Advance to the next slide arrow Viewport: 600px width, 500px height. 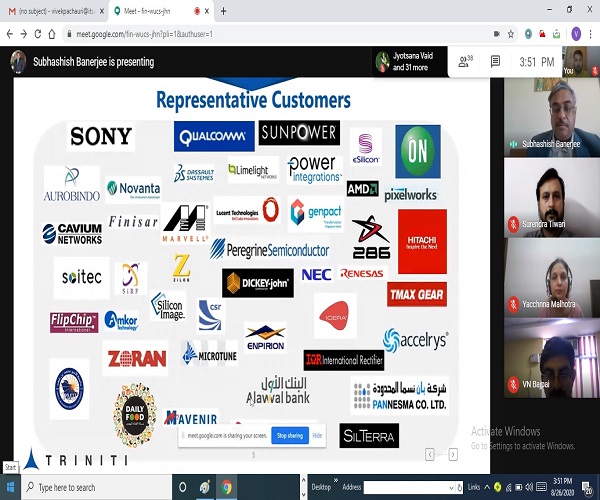click(453, 454)
